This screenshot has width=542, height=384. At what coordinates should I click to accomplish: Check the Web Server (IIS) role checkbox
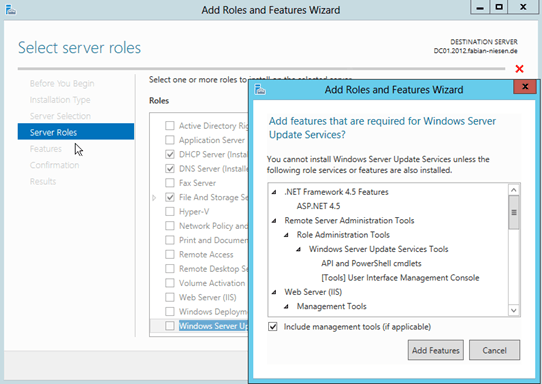pyautogui.click(x=170, y=297)
